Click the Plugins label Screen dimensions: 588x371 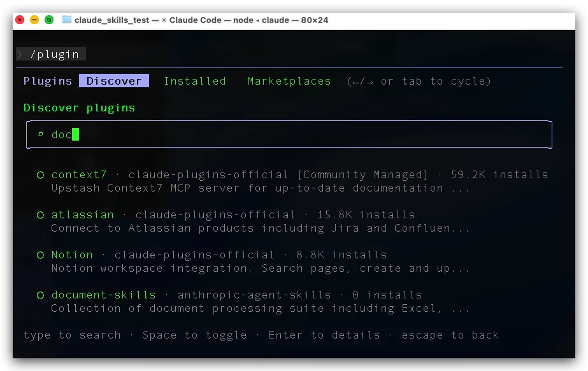[x=48, y=81]
